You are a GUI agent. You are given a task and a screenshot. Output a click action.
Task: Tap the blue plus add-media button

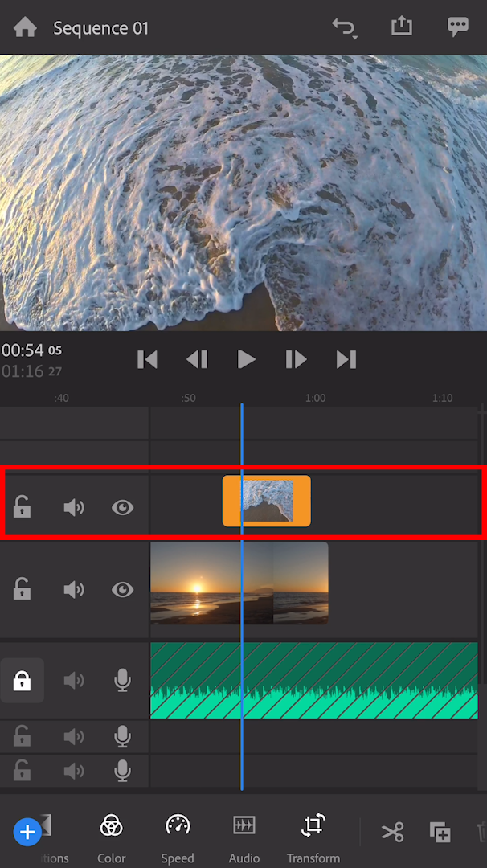(27, 832)
